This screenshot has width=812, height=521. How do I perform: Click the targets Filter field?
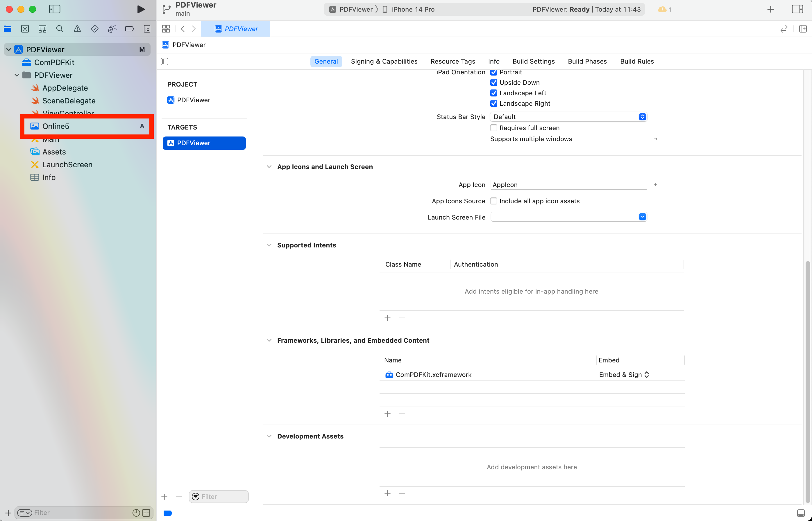(x=223, y=496)
